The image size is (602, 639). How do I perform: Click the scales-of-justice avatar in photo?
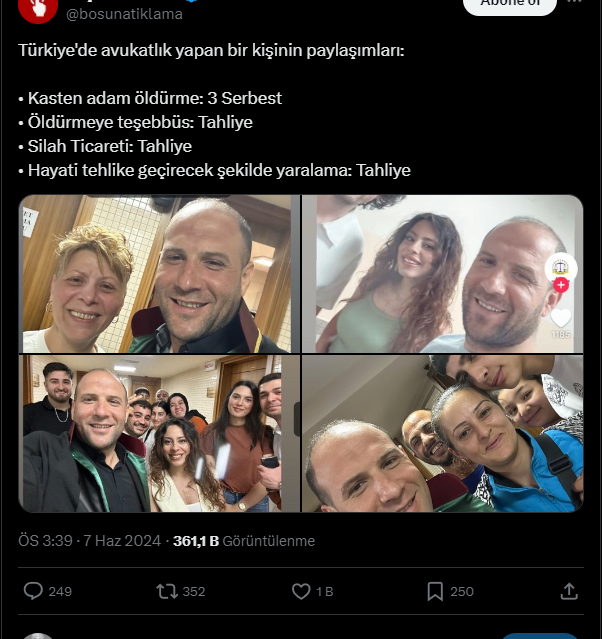click(x=561, y=268)
